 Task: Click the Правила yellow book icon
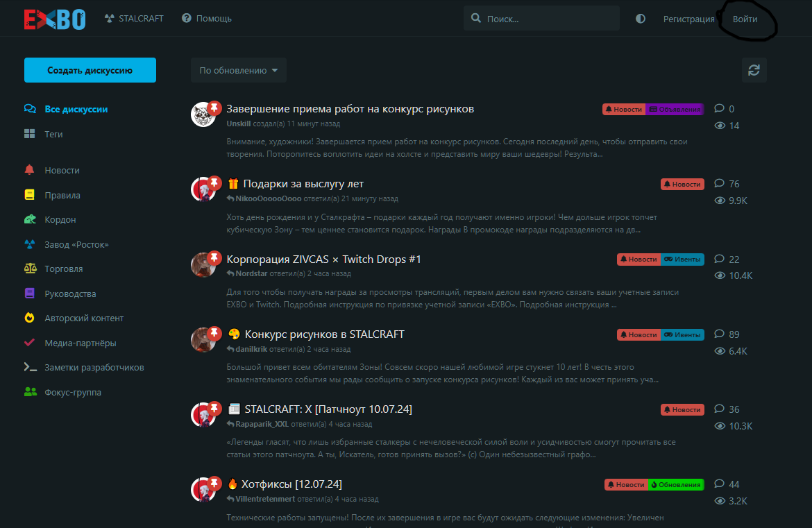tap(30, 195)
